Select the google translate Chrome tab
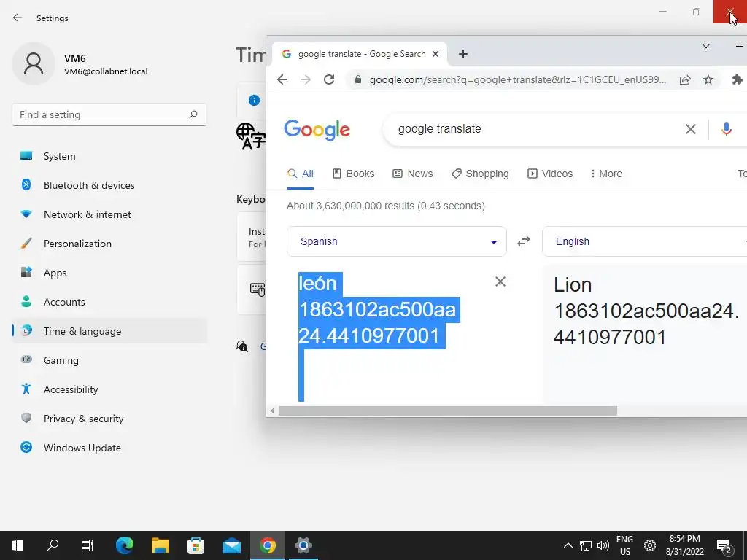This screenshot has width=747, height=560. tap(359, 54)
